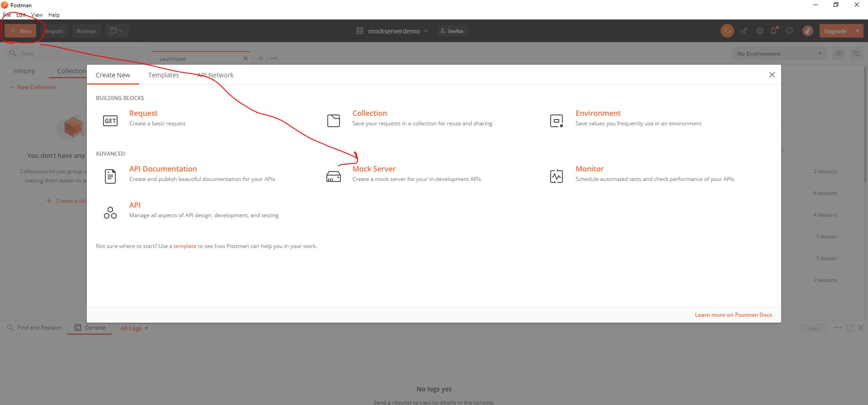
Task: Open the All Logs filter dropdown
Action: pyautogui.click(x=134, y=328)
